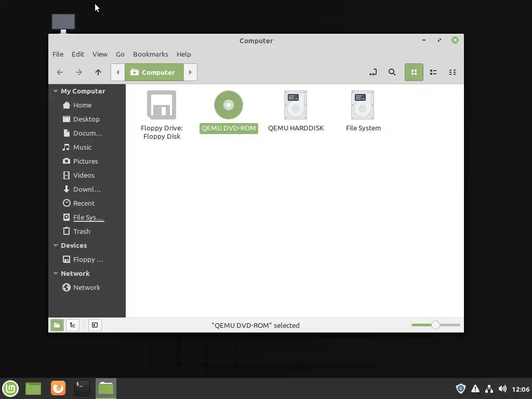Viewport: 532px width, 399px height.
Task: Click the Computer path bar button
Action: point(154,72)
